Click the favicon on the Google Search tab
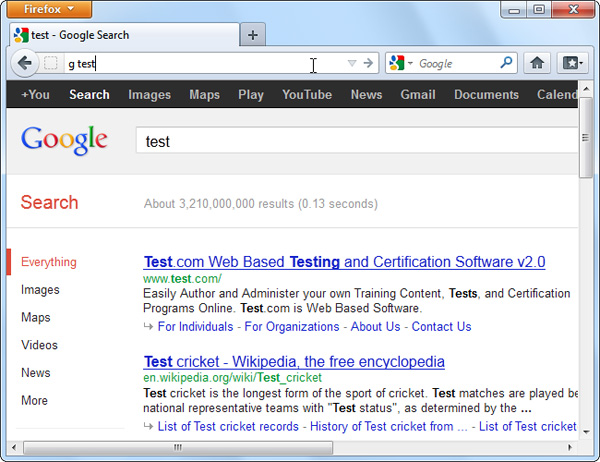Image resolution: width=600 pixels, height=462 pixels. coord(21,35)
